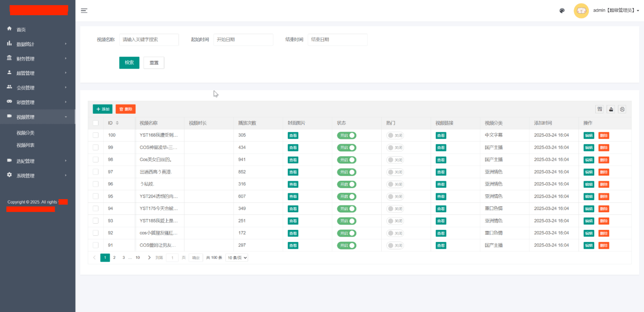Click the hamburger menu collapse icon
644x312 pixels.
coord(84,11)
